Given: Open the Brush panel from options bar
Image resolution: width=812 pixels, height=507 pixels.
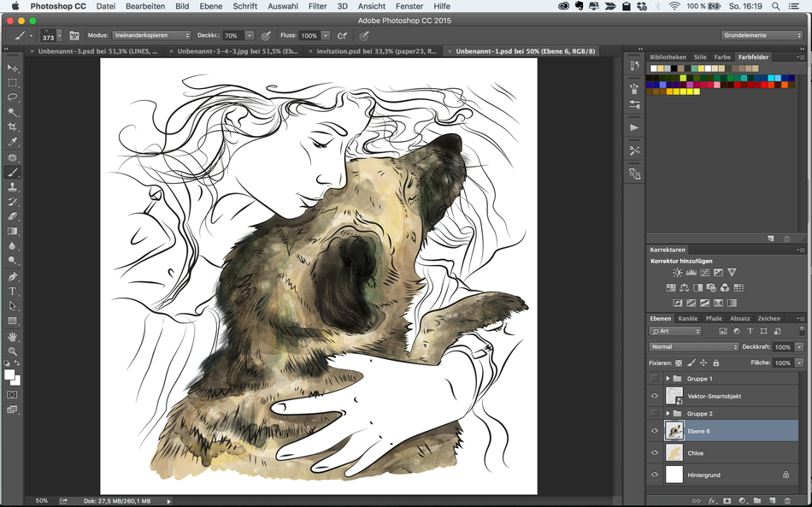Looking at the screenshot, I should pos(74,36).
